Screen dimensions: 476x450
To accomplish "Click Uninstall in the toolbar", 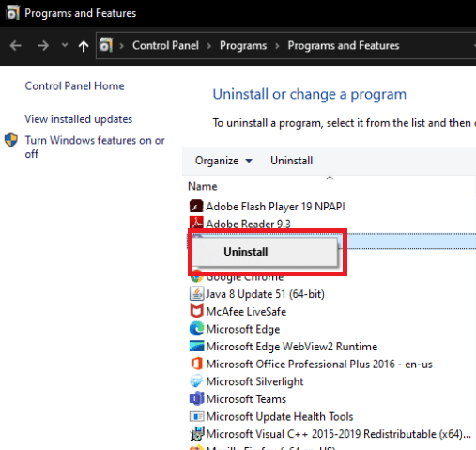I will pos(291,161).
